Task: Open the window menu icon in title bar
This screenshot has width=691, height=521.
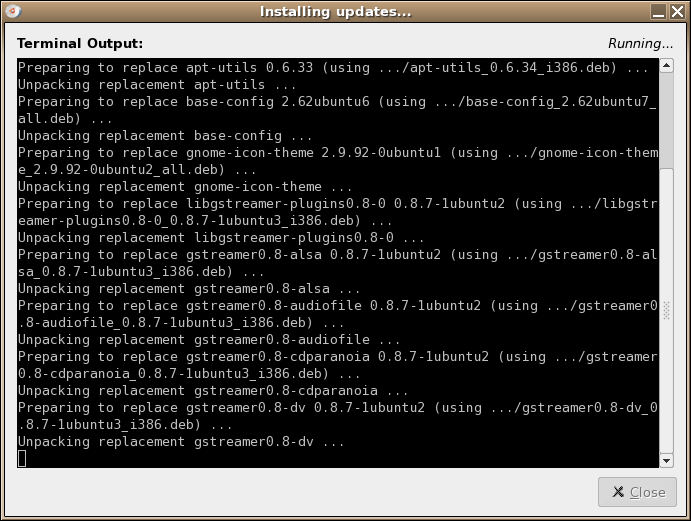Action: click(x=11, y=12)
